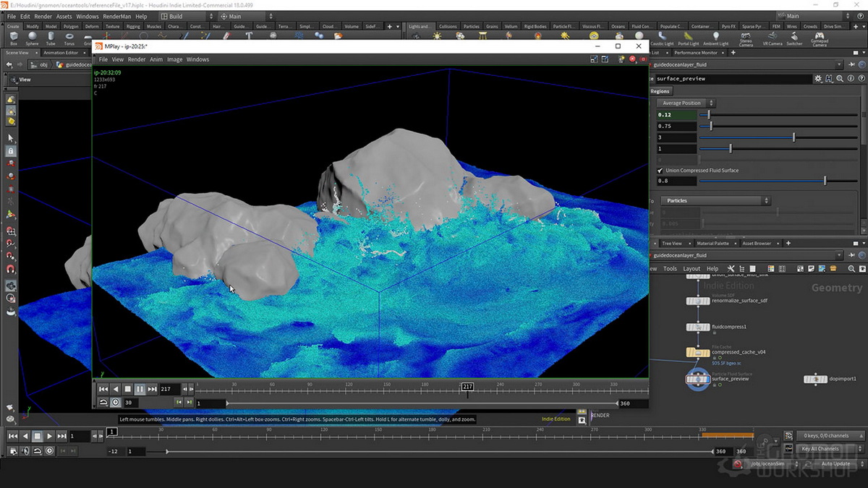
Task: Click MPlay stop render red icon
Action: [632, 59]
